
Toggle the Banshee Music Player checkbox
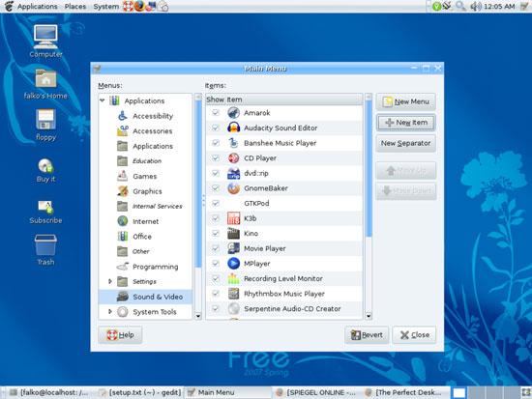pos(216,143)
